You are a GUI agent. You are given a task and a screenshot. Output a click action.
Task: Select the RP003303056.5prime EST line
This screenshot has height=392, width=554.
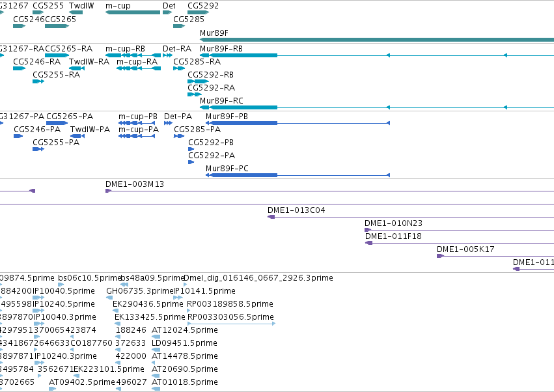click(231, 324)
